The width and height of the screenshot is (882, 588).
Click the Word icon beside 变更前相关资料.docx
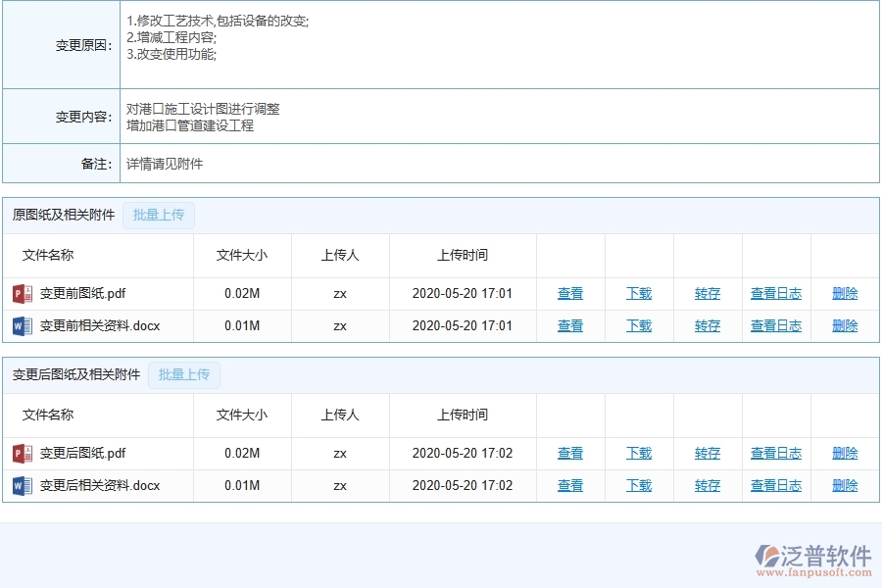(x=21, y=325)
